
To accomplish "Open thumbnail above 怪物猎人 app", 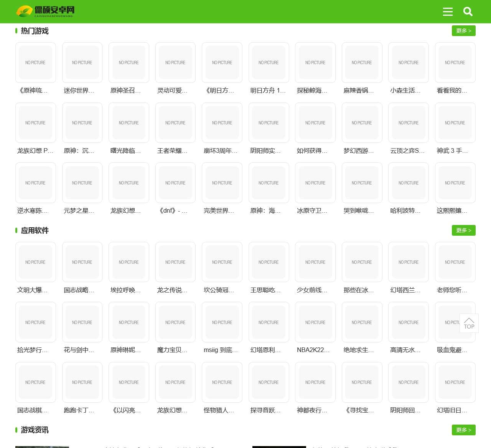I will pyautogui.click(x=222, y=382).
